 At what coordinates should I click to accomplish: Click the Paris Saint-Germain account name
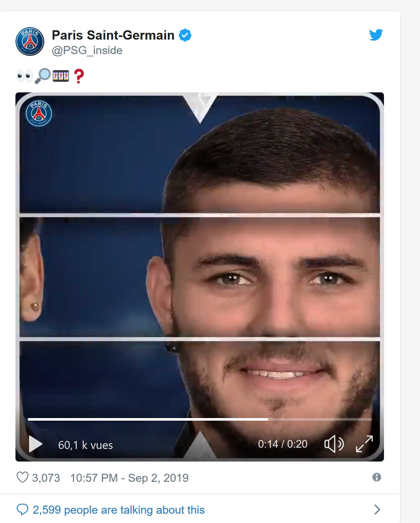[113, 35]
